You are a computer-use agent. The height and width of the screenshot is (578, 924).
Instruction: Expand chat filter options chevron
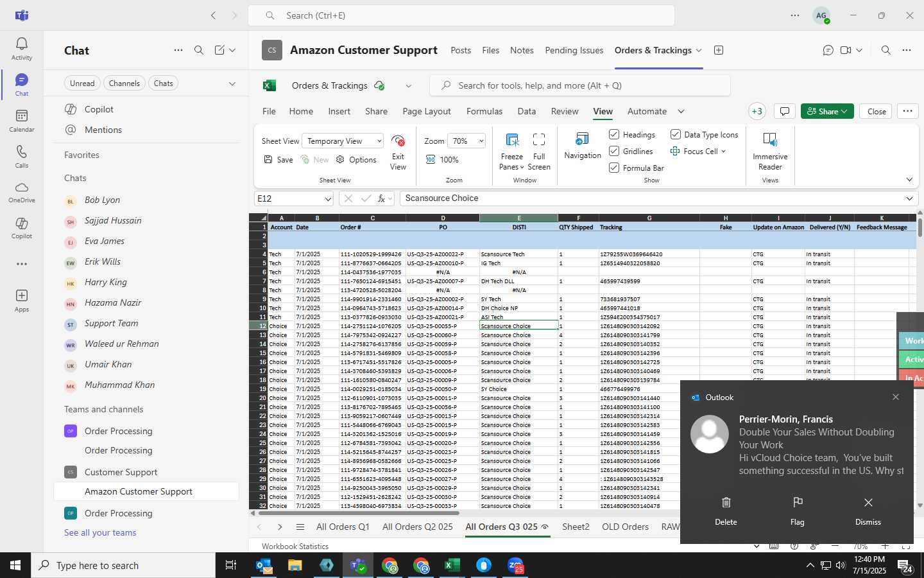click(232, 83)
